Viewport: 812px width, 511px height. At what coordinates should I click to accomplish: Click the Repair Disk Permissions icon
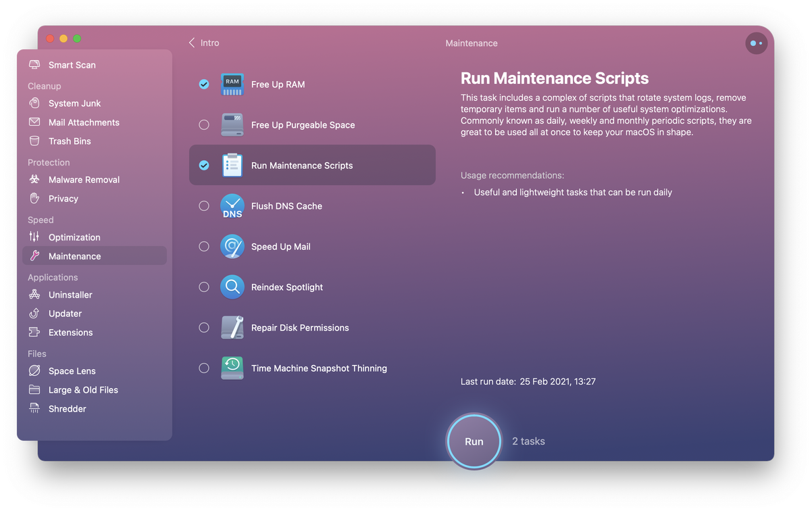pyautogui.click(x=232, y=328)
